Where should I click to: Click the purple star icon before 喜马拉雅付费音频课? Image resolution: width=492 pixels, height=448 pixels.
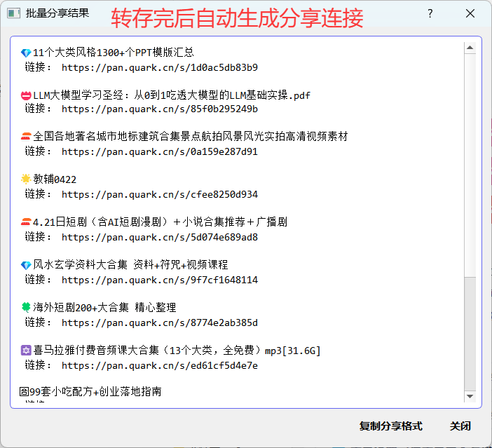coord(26,350)
